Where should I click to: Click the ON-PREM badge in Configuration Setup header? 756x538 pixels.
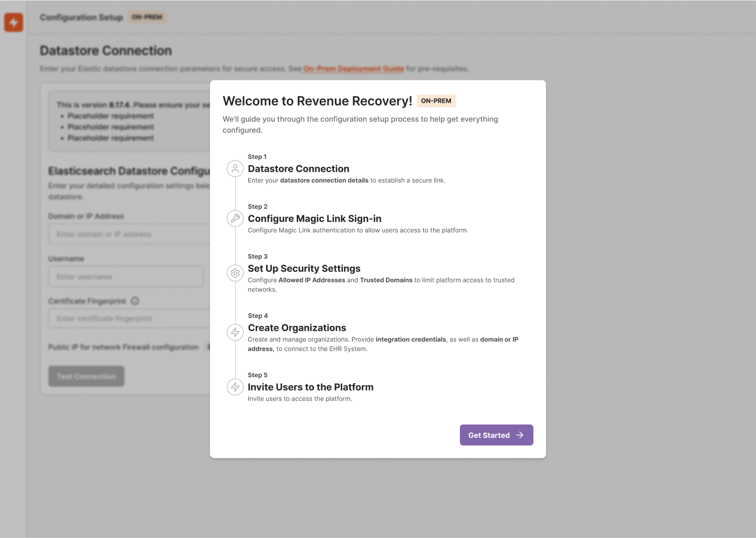(x=146, y=17)
